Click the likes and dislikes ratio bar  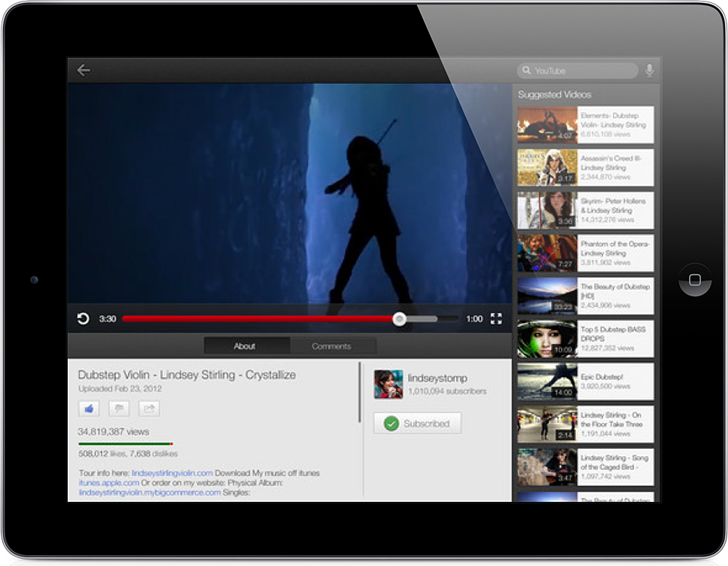[126, 444]
